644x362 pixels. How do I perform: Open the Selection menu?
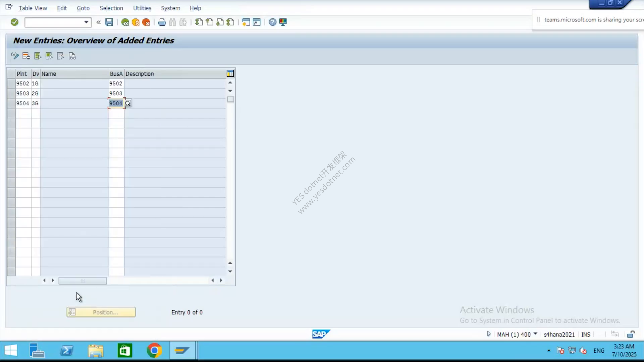point(111,8)
